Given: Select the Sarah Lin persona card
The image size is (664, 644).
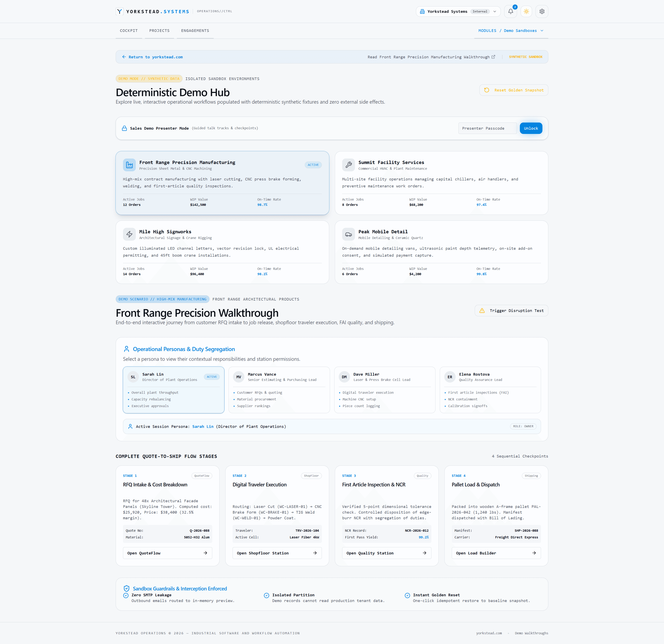Looking at the screenshot, I should pos(173,390).
